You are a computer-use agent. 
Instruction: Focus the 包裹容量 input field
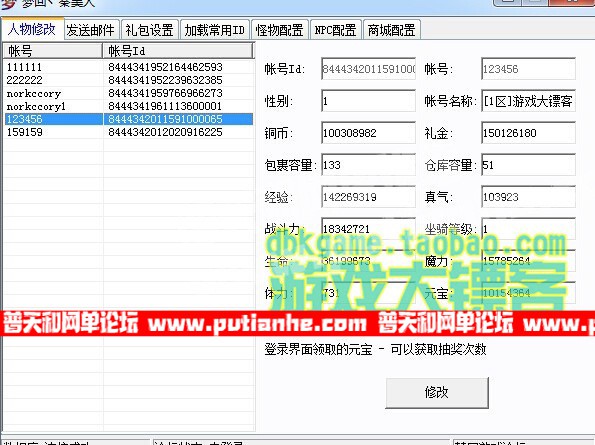coord(368,165)
